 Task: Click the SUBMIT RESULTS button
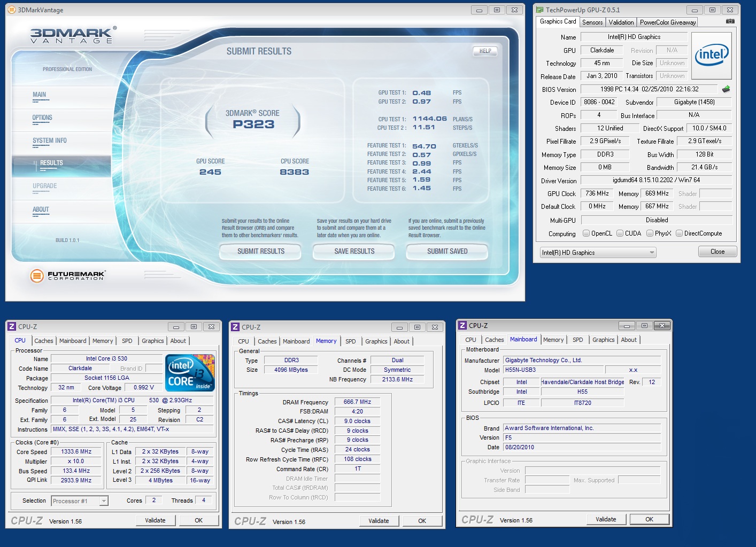(x=261, y=252)
